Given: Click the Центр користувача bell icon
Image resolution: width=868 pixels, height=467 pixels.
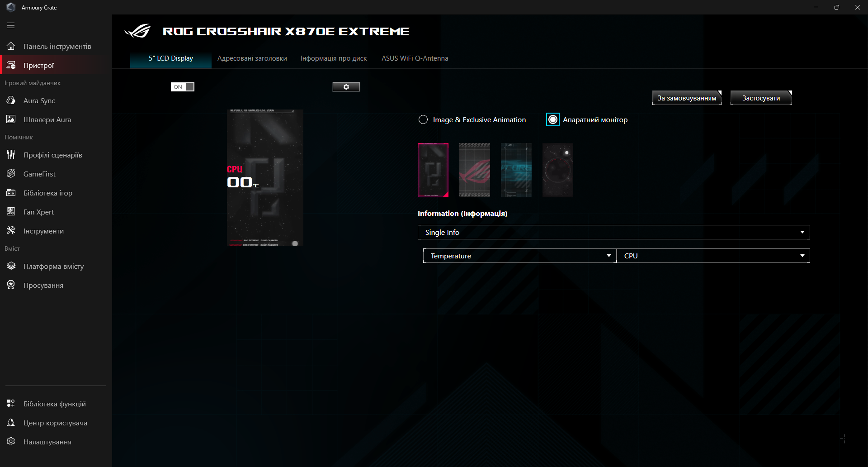Looking at the screenshot, I should pyautogui.click(x=11, y=423).
